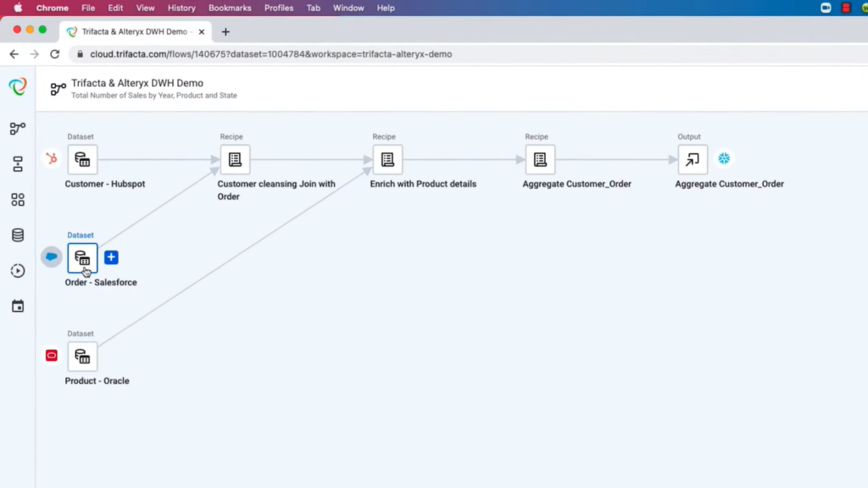Open the Schedules calendar icon in sidebar
This screenshot has width=868, height=488.
(x=17, y=306)
